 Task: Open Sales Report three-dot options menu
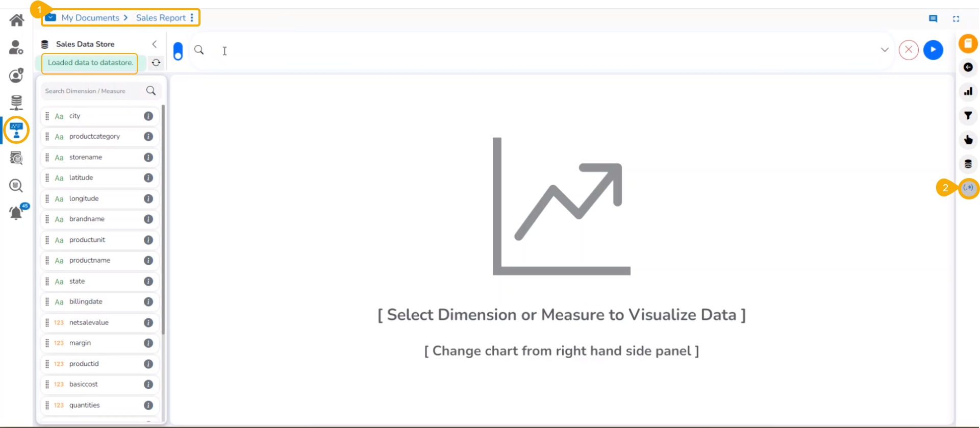pyautogui.click(x=192, y=18)
